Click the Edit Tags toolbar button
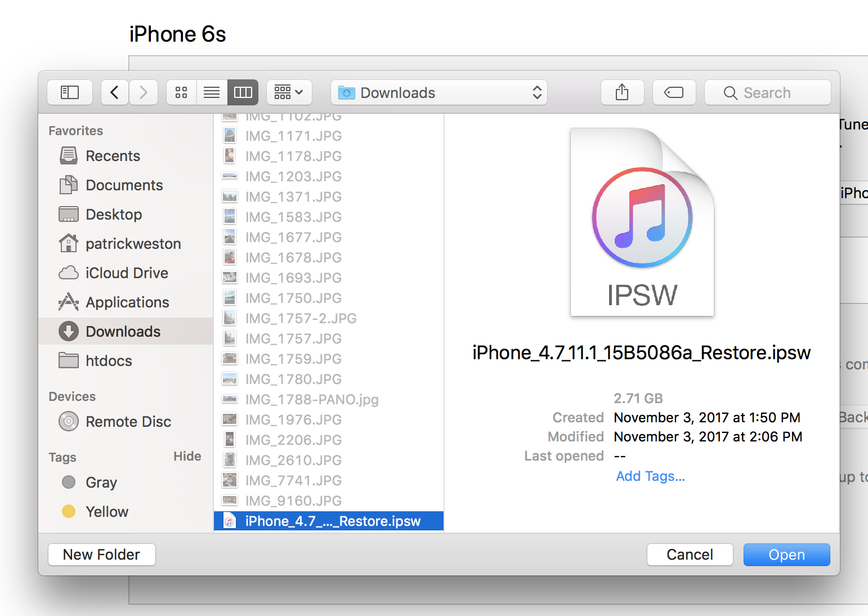Viewport: 868px width, 616px height. point(674,92)
